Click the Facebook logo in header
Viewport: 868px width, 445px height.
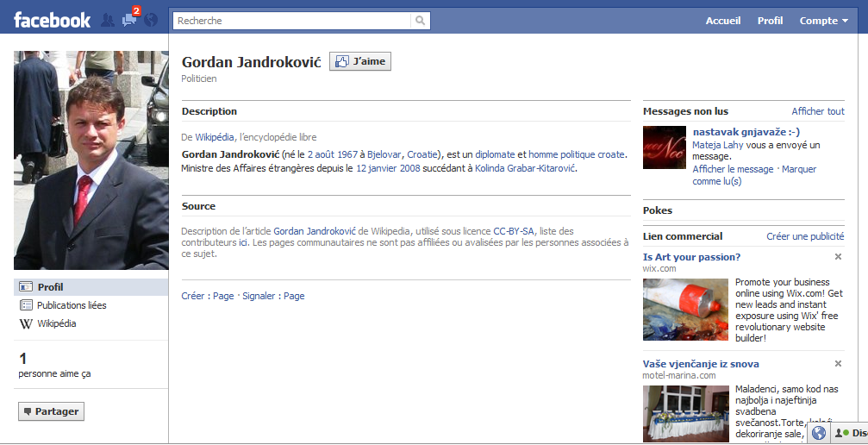click(x=52, y=20)
